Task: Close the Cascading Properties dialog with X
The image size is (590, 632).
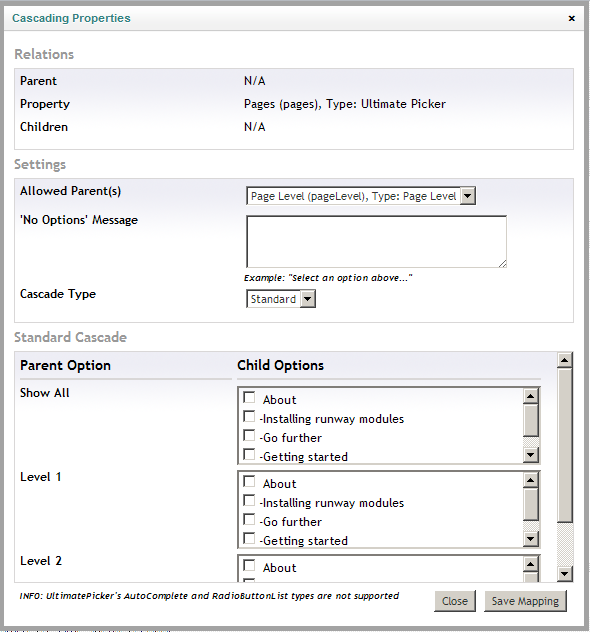Action: (571, 18)
